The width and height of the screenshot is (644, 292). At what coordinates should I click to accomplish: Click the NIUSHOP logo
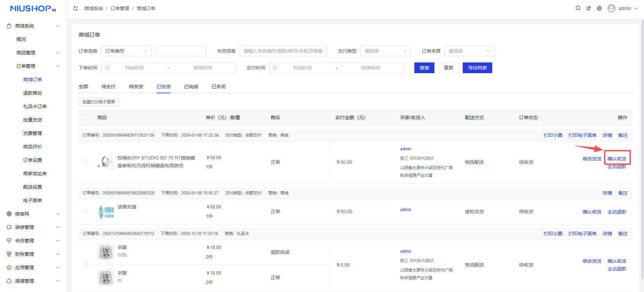[33, 9]
